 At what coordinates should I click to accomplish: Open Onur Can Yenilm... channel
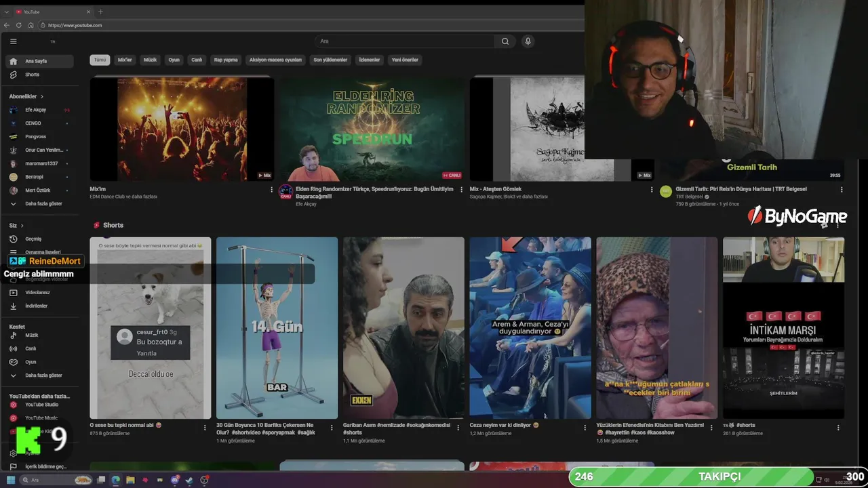click(x=39, y=150)
